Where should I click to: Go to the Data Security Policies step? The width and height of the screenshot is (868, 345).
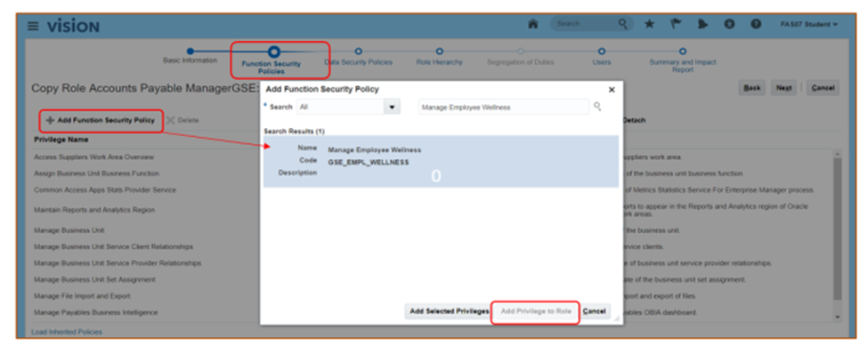tap(358, 57)
